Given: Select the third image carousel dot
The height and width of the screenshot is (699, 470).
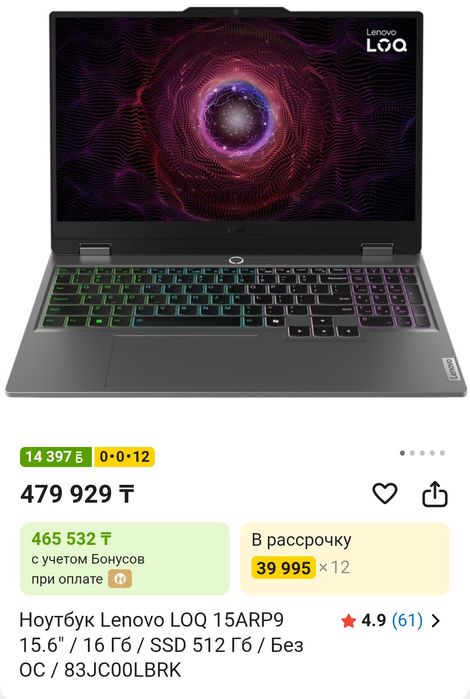Looking at the screenshot, I should pyautogui.click(x=422, y=453).
